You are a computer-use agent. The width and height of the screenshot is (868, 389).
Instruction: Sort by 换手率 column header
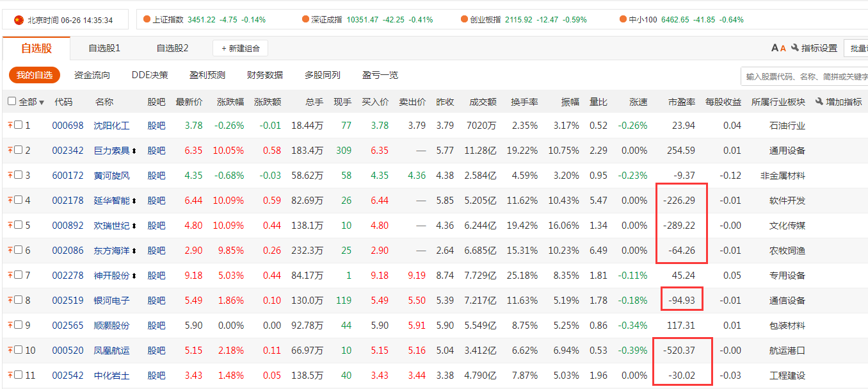pos(524,102)
